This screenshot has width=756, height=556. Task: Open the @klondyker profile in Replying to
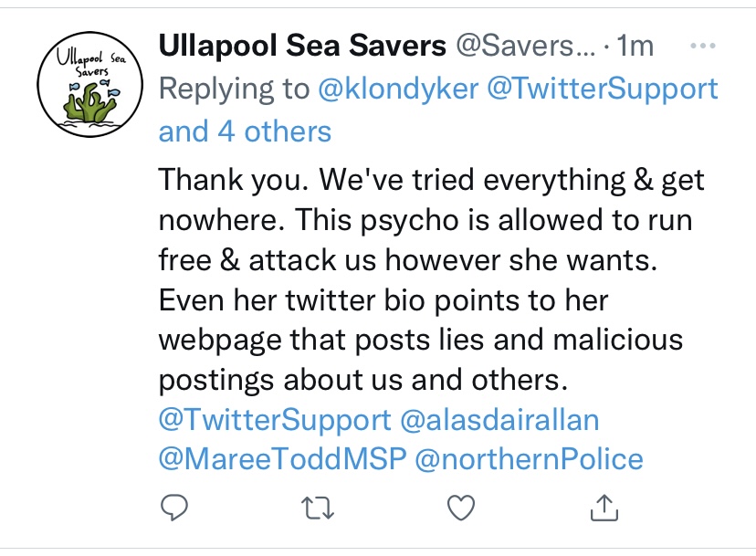(x=397, y=89)
